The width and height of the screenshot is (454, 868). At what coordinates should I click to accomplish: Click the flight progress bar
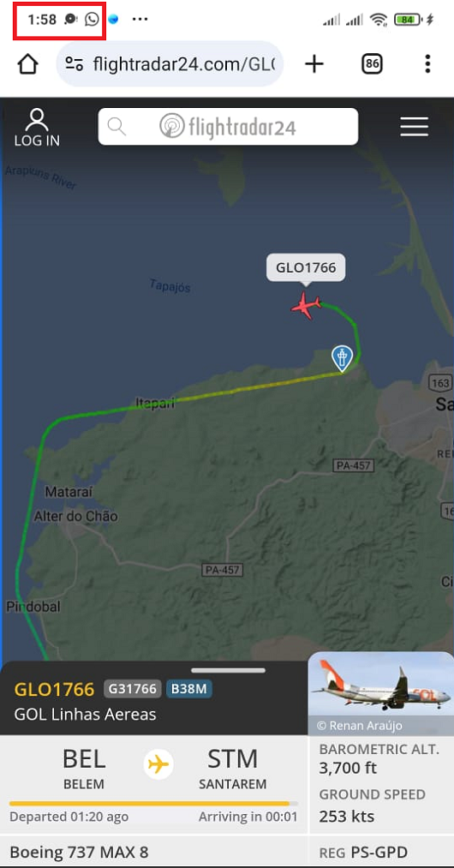[153, 803]
